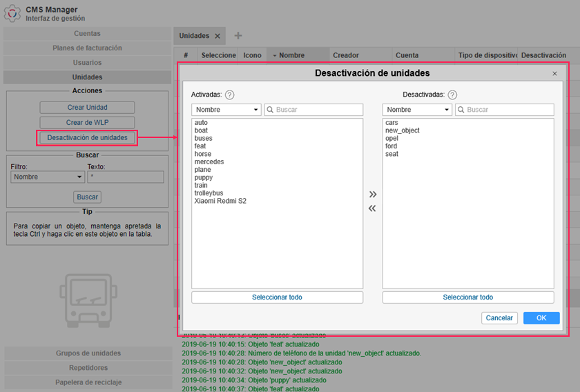Close the Unidades tab
The height and width of the screenshot is (392, 580).
[x=217, y=36]
